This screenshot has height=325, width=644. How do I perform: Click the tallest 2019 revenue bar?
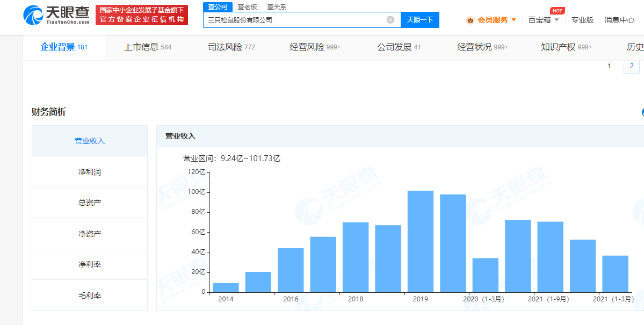420,242
